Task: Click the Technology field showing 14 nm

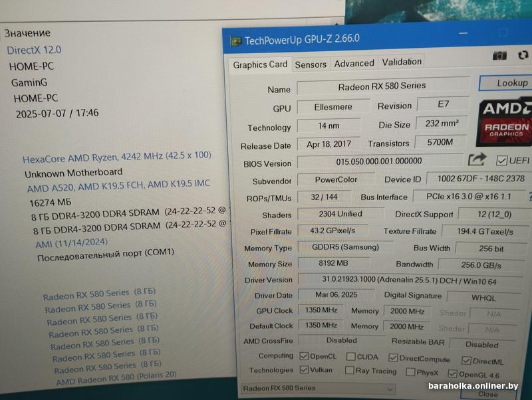Action: (329, 126)
